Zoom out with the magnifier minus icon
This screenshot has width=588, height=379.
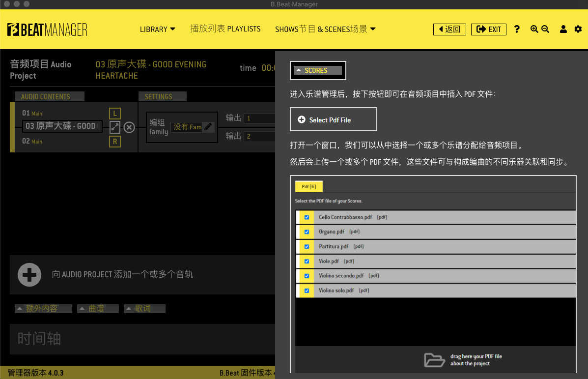[x=545, y=29]
